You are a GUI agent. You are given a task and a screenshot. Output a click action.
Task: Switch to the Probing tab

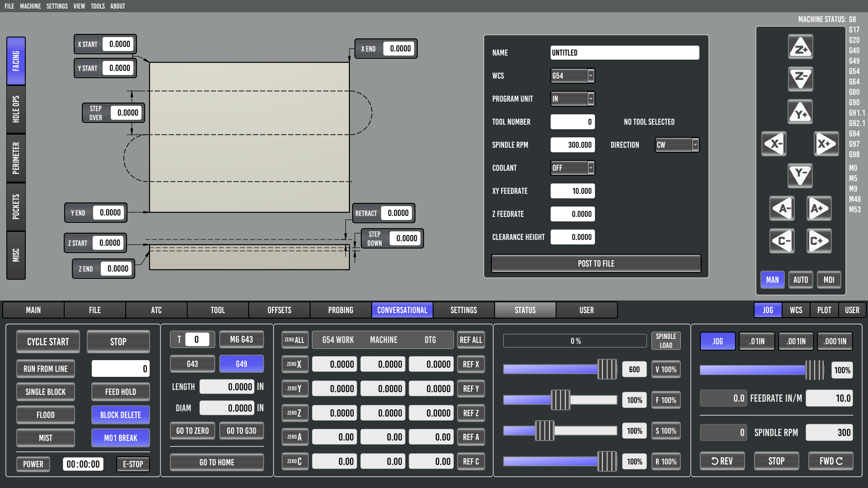(340, 310)
